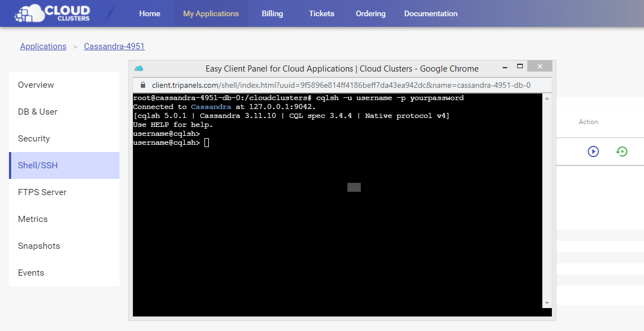View the Metrics section

64,219
